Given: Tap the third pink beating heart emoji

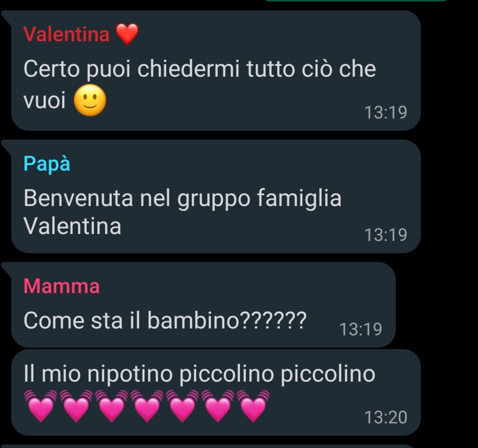Looking at the screenshot, I should point(112,406).
